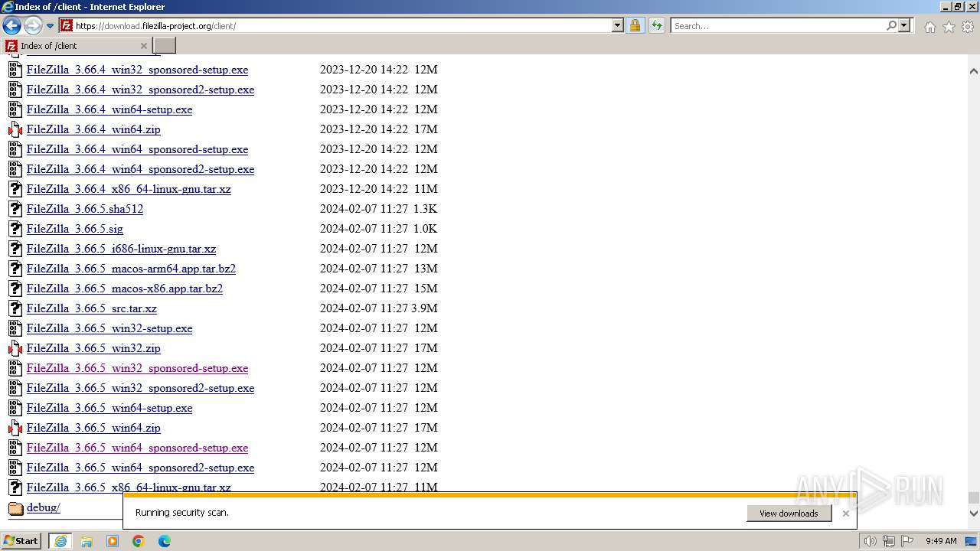Image resolution: width=980 pixels, height=551 pixels.
Task: Open FileZilla_3.66.5_src.tar.xz link
Action: [92, 308]
